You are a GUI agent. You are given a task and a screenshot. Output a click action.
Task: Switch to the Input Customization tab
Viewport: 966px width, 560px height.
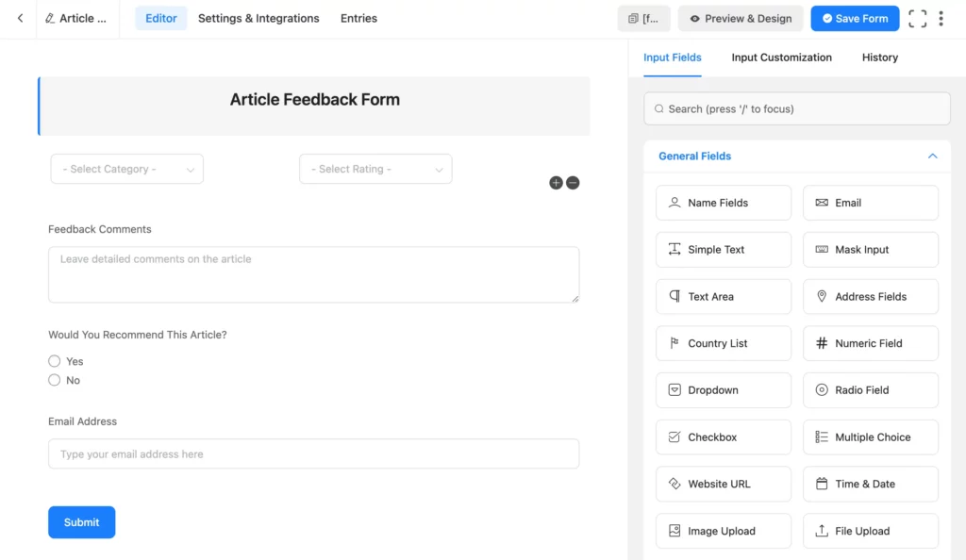coord(781,58)
